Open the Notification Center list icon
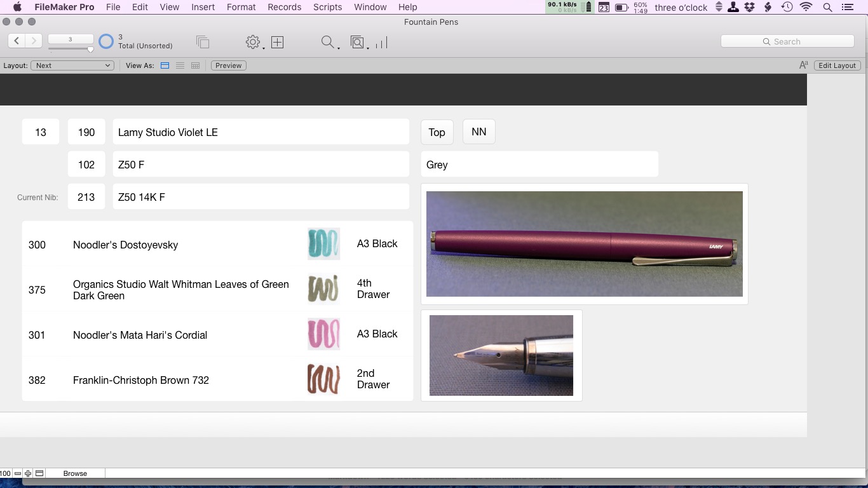 coord(847,7)
